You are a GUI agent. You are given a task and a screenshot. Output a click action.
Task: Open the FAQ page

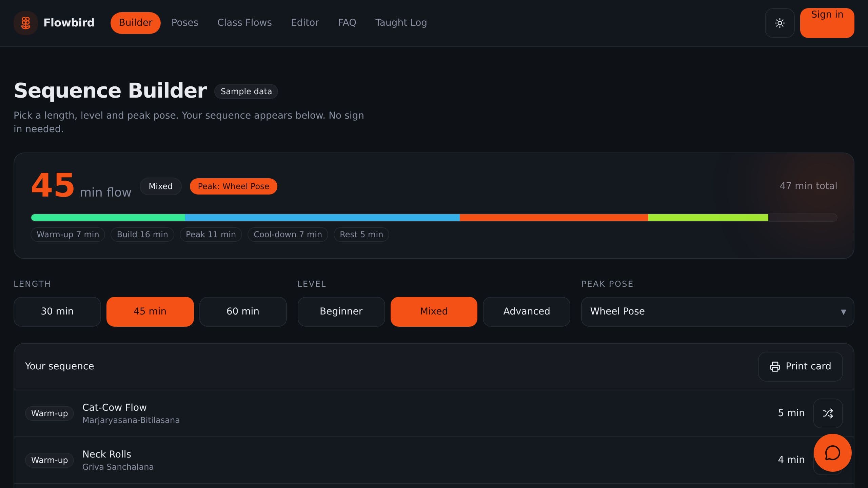(347, 23)
